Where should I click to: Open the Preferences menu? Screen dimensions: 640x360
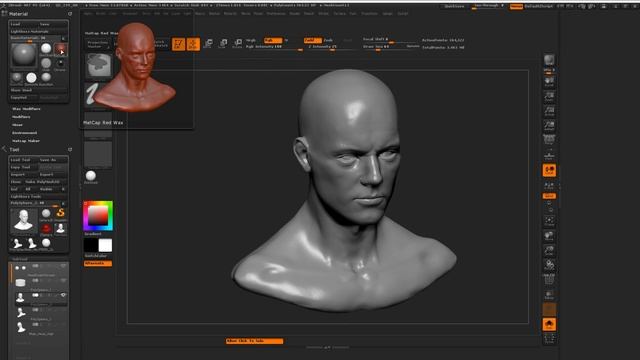[x=276, y=13]
